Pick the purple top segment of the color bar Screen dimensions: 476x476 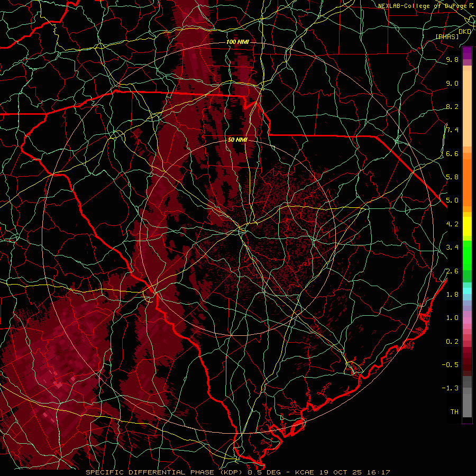click(x=467, y=53)
